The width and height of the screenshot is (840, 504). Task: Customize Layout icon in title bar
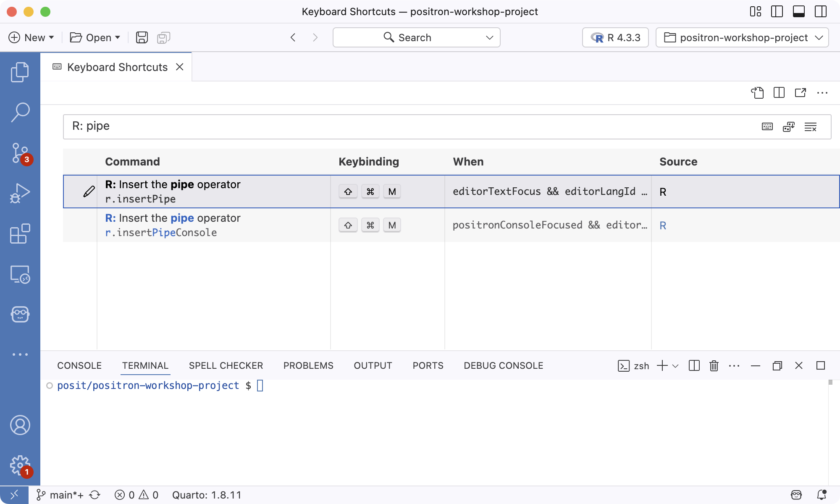point(756,11)
